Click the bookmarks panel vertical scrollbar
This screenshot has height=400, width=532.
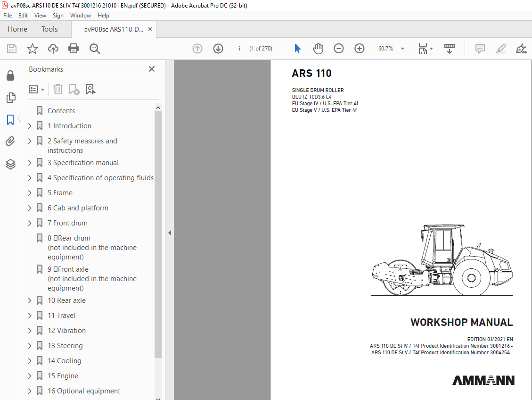[x=158, y=234]
